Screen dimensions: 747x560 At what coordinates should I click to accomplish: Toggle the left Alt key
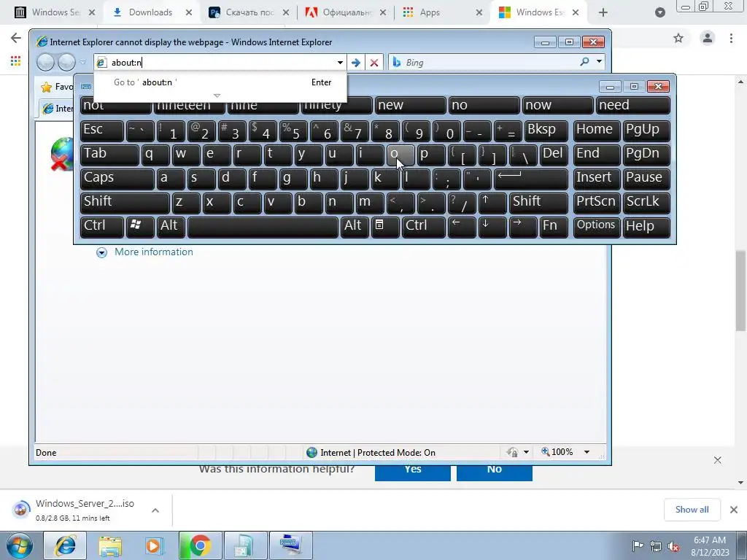tap(171, 227)
